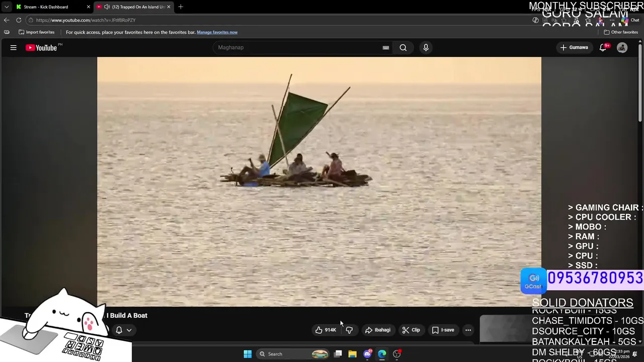Like the video showing 914K
Viewport: 644px width, 362px height.
click(x=326, y=330)
